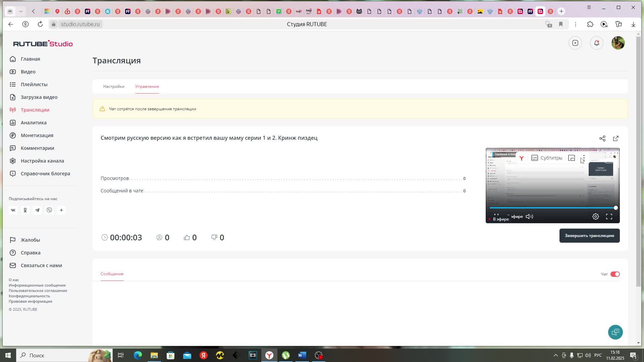The image size is (644, 362).
Task: Open the support chat bubble
Action: pyautogui.click(x=615, y=332)
